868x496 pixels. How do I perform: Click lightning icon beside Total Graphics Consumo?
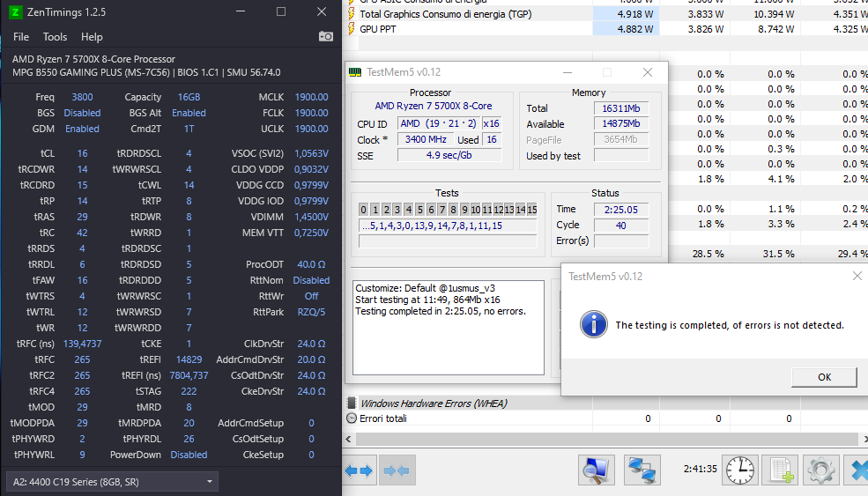point(351,14)
